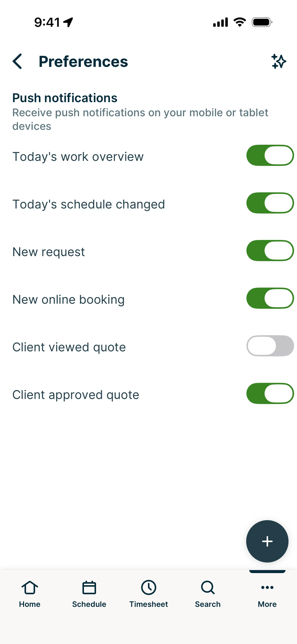Enable Client viewed quote notifications
Screen dimensions: 297x644
coord(270,346)
